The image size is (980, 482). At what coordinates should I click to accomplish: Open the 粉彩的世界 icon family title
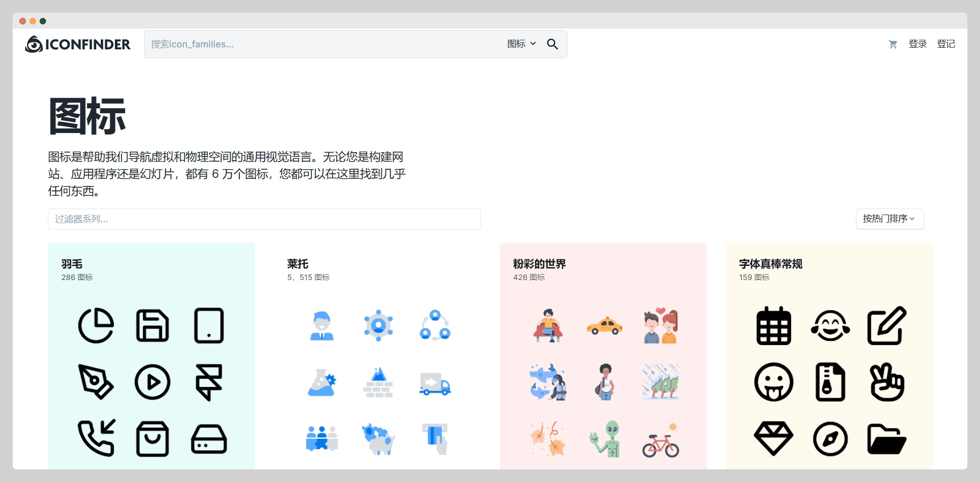tap(539, 264)
